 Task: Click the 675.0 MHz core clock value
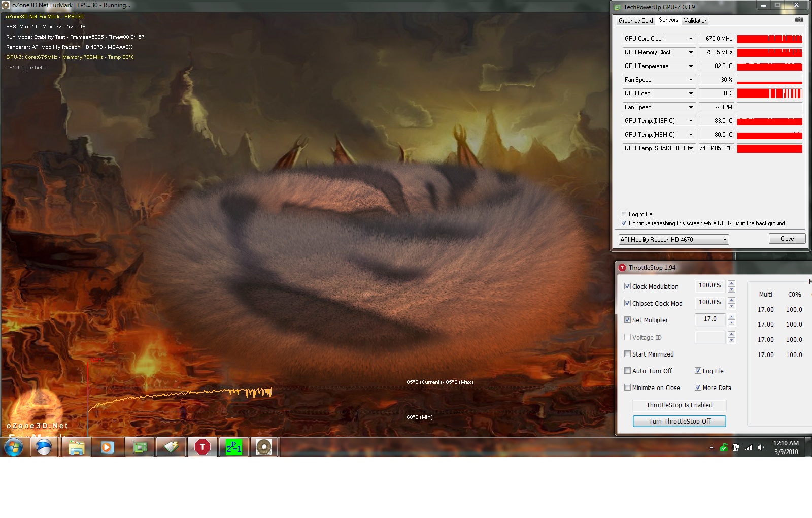tap(716, 39)
